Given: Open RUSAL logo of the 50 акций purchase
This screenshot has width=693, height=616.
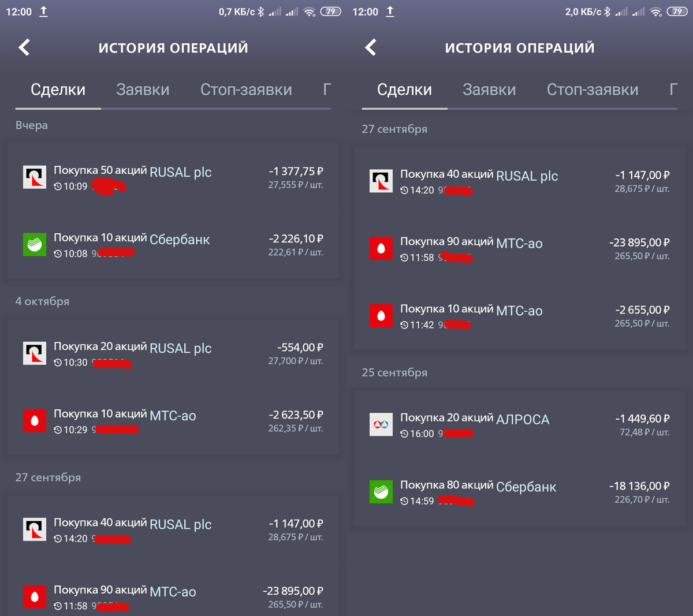Looking at the screenshot, I should [x=35, y=177].
